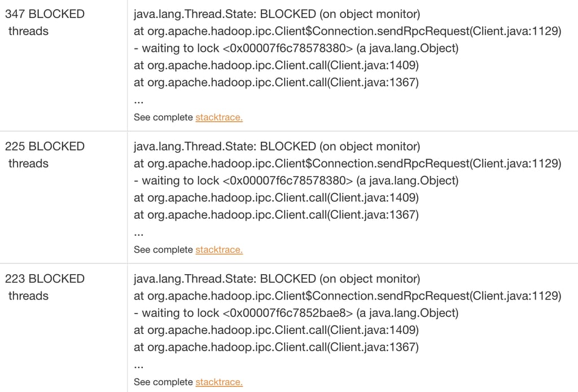The image size is (578, 392).
Task: Click sendRpcRequest line in the 223 threads row
Action: point(347,296)
